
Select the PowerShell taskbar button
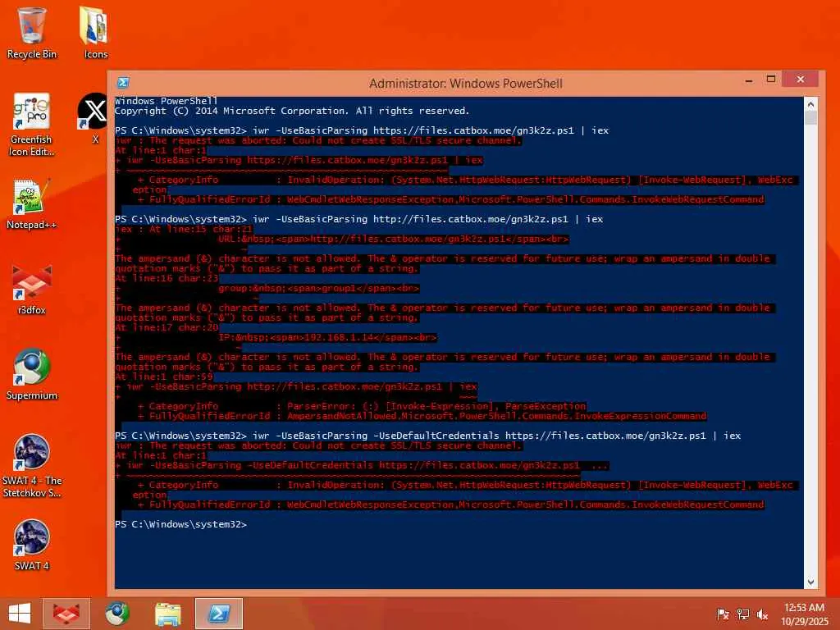[x=218, y=614]
